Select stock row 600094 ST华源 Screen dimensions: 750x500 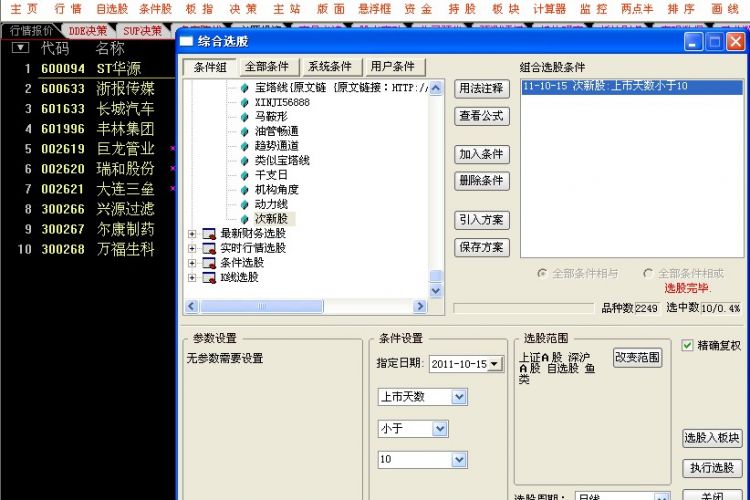(x=88, y=68)
